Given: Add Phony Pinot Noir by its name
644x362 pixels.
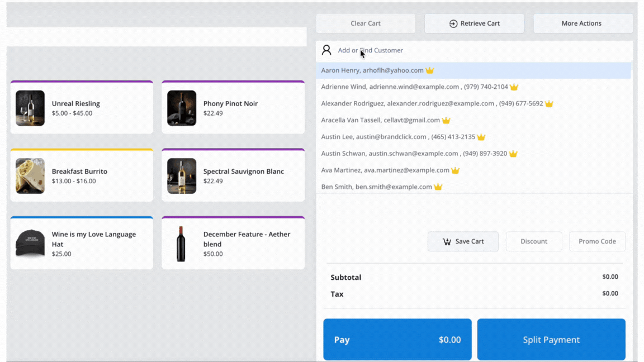Looking at the screenshot, I should click(x=230, y=103).
